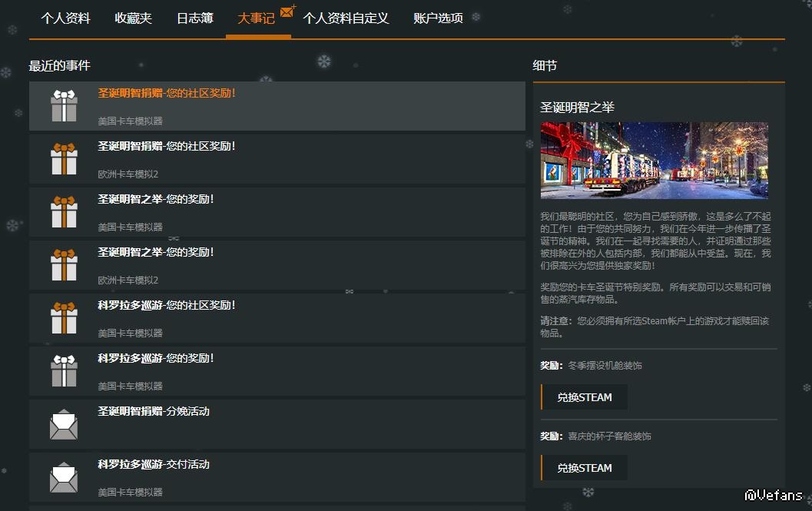Open envelope icon for 圣诞明智捐赠-分娩活动
Screen dimensions: 812x511
tap(64, 424)
